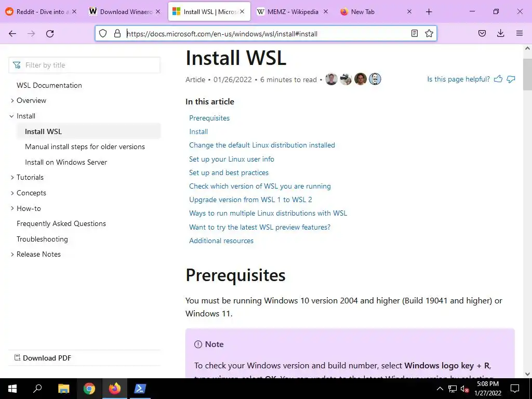View the first contributor avatar

(331, 79)
